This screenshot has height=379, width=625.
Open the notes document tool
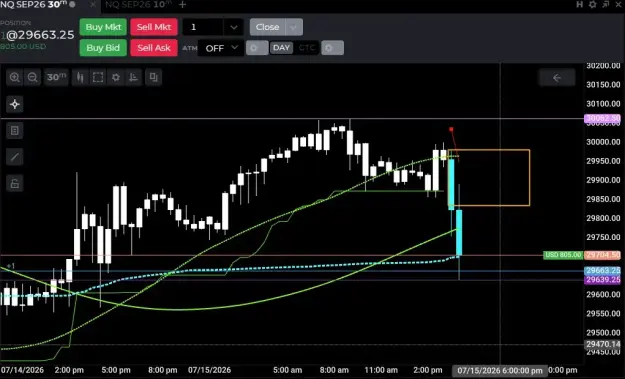(x=15, y=131)
